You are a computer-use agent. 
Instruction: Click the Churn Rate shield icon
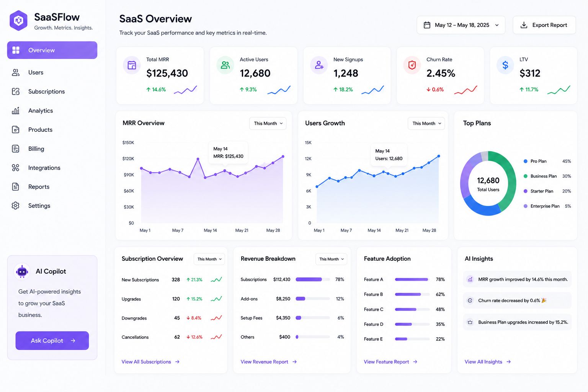coord(412,65)
